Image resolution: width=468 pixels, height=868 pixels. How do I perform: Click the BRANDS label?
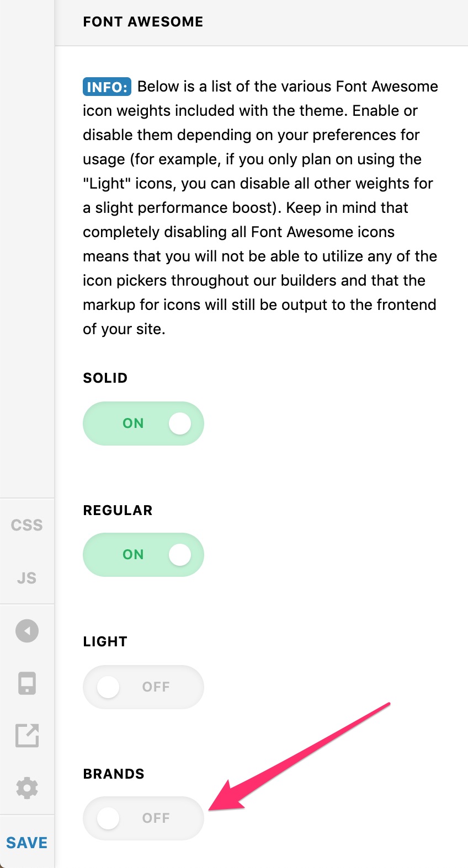[114, 774]
